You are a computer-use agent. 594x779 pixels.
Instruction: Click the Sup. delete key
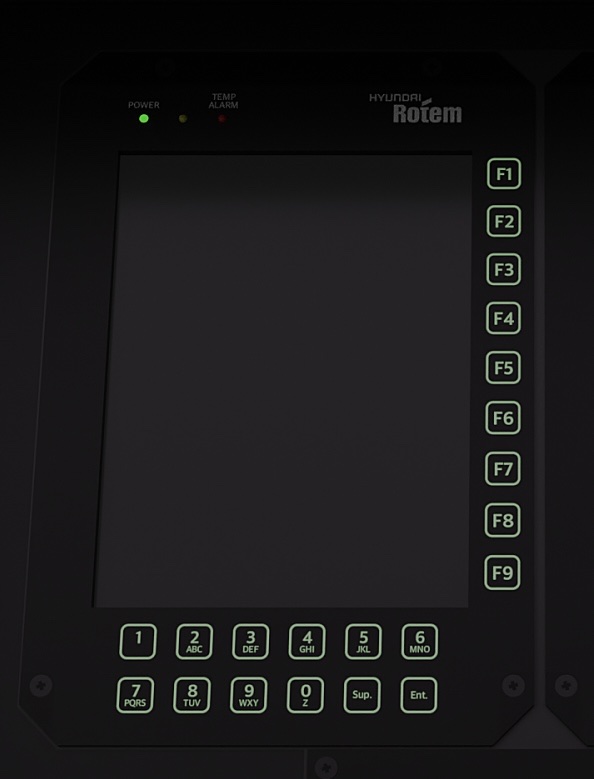[x=362, y=695]
